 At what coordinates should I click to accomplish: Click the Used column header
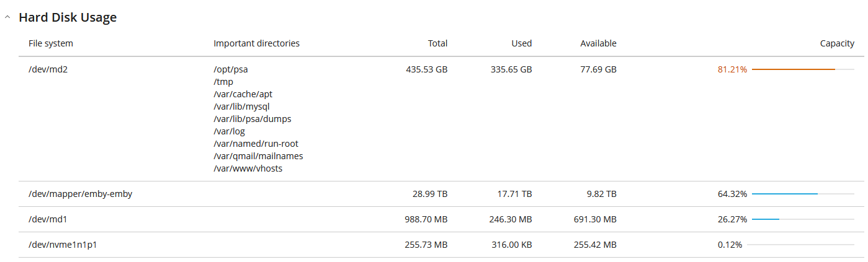522,43
